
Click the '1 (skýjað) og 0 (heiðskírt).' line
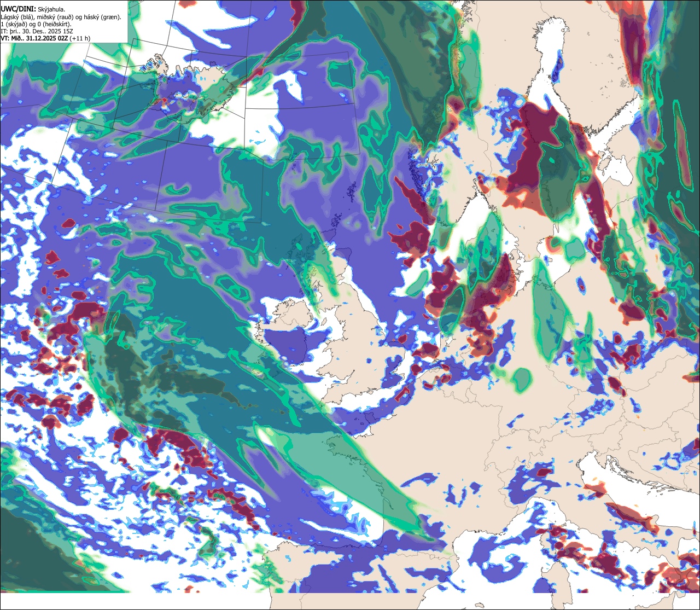36,24
